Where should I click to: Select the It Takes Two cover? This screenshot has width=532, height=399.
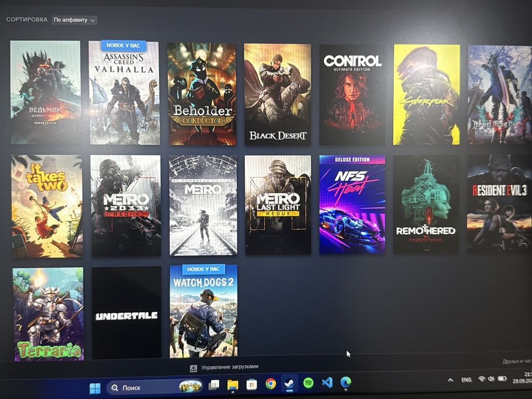pos(47,206)
